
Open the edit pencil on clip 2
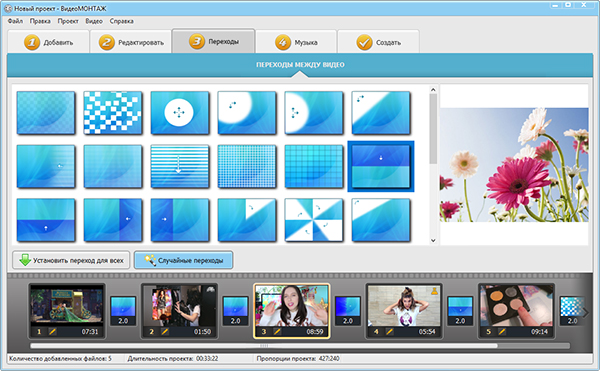click(x=165, y=332)
